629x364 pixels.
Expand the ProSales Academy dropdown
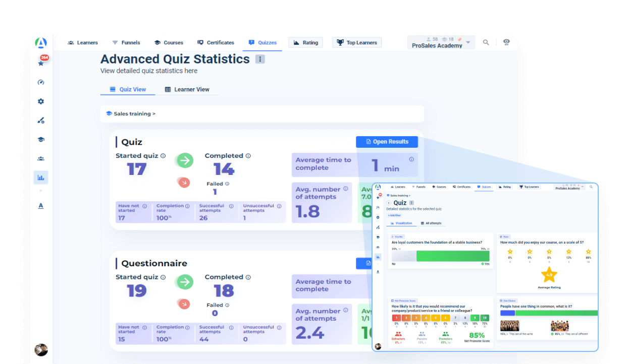click(x=468, y=42)
